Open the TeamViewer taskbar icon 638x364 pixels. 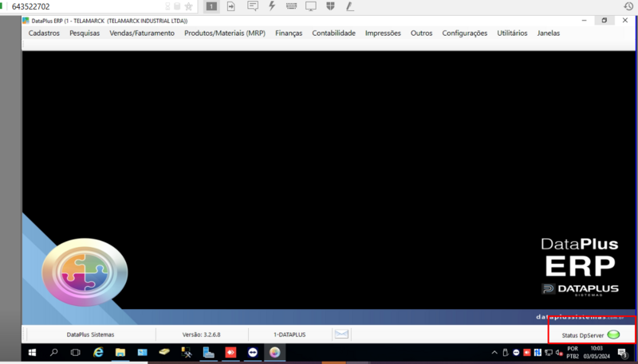point(253,352)
